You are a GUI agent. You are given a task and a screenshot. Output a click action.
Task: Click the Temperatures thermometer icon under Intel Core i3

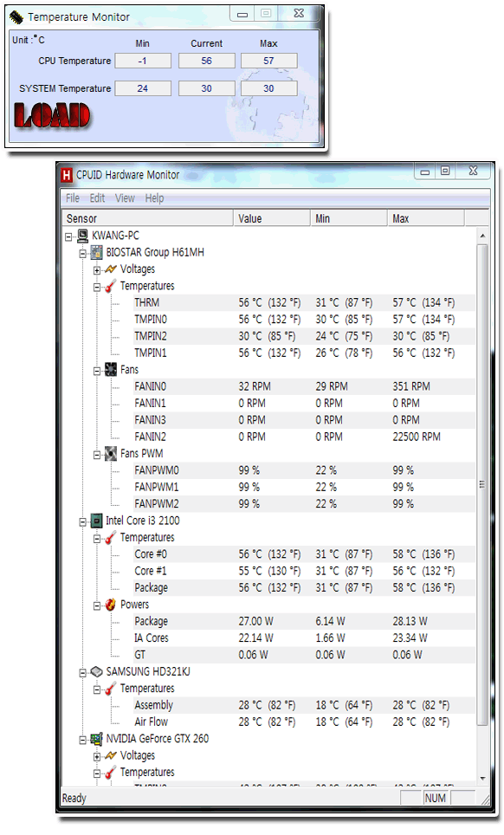111,538
